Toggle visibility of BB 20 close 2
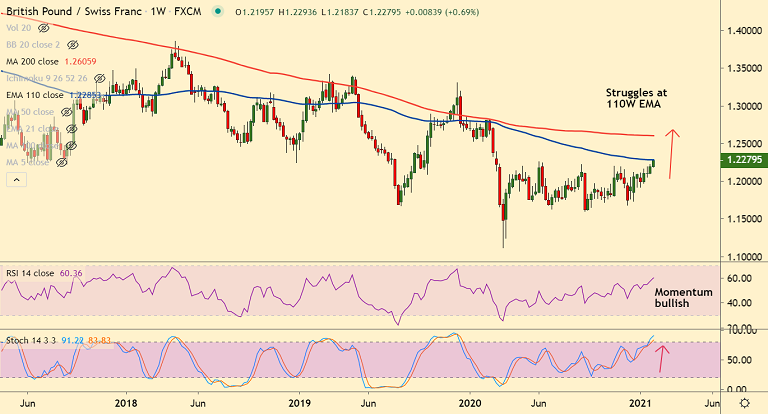 click(x=72, y=45)
